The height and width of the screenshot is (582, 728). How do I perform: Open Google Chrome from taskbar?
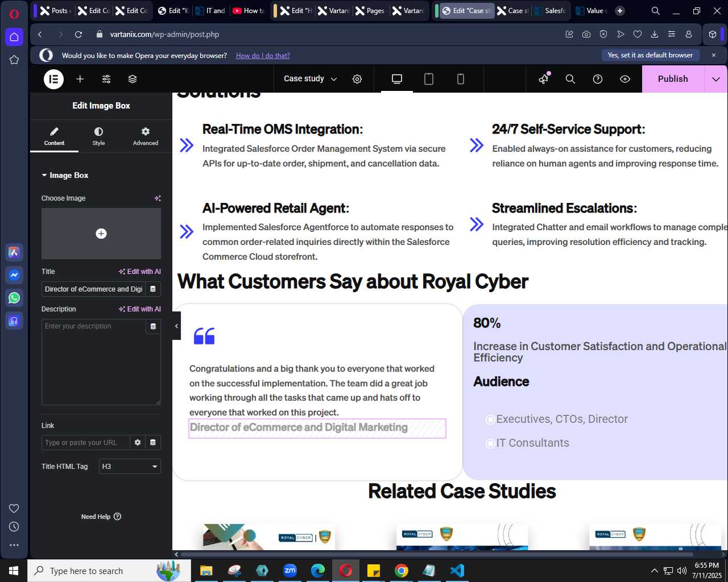point(402,571)
